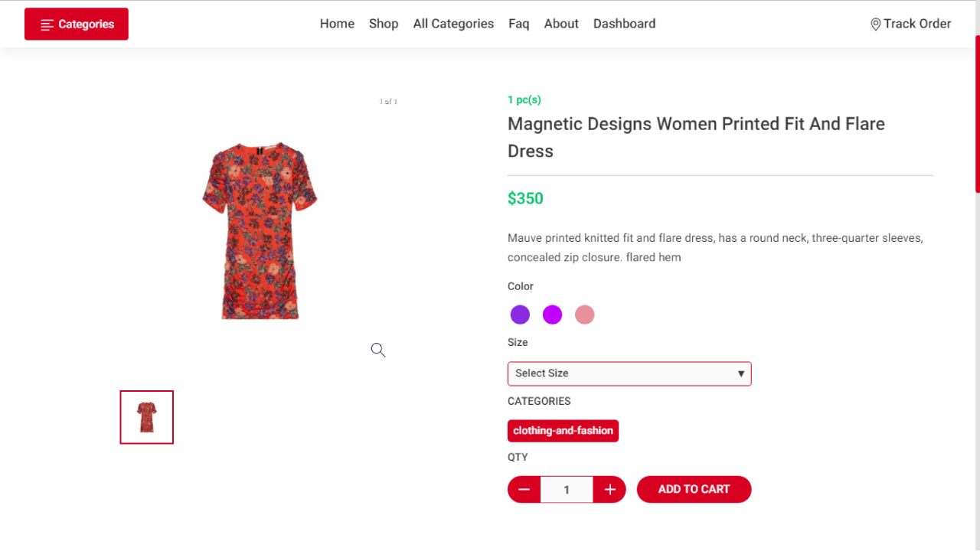Choose the magenta color swatch
The width and height of the screenshot is (980, 551).
coord(552,315)
